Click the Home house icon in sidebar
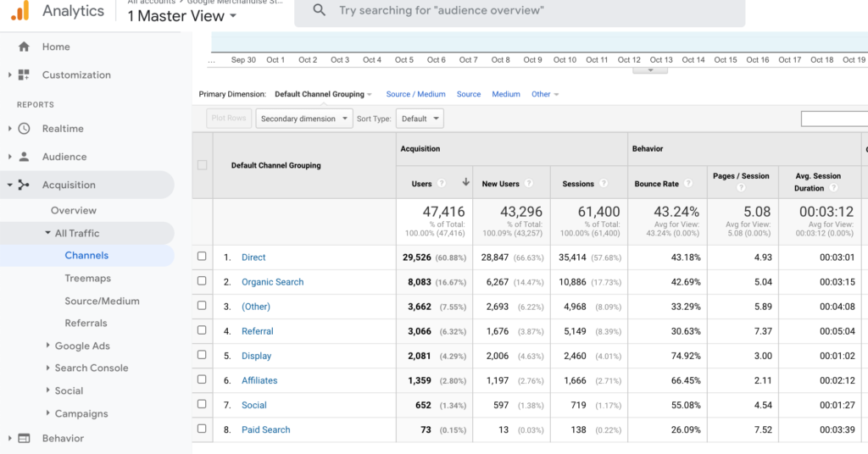Image resolution: width=868 pixels, height=454 pixels. coord(24,47)
